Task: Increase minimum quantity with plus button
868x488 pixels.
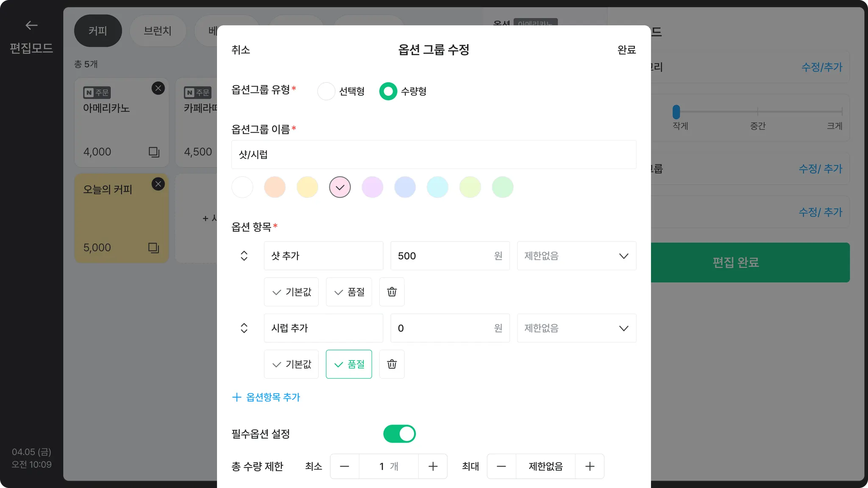Action: (x=433, y=466)
